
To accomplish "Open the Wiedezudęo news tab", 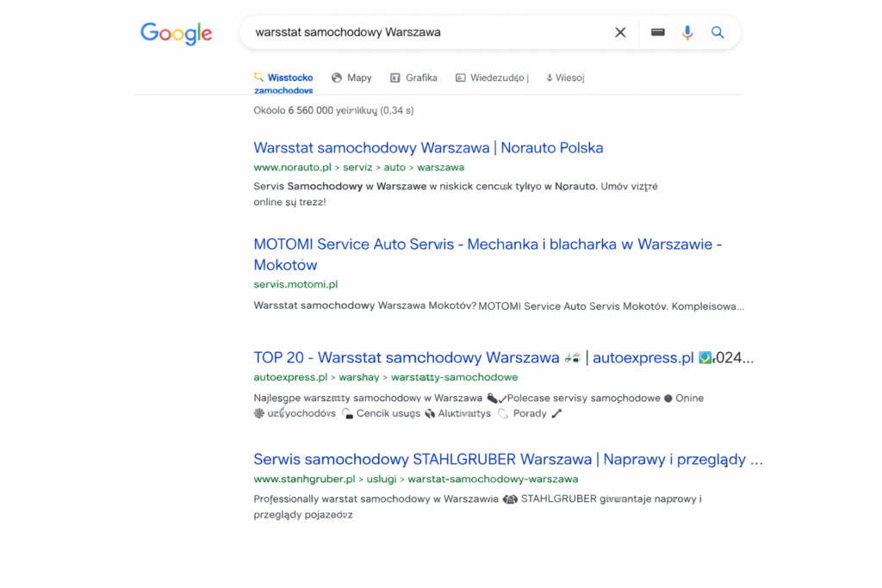I will coord(492,77).
